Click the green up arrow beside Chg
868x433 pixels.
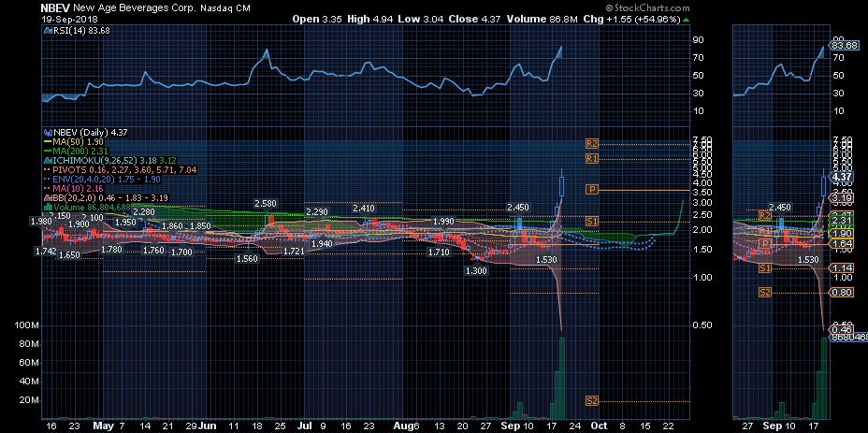687,20
